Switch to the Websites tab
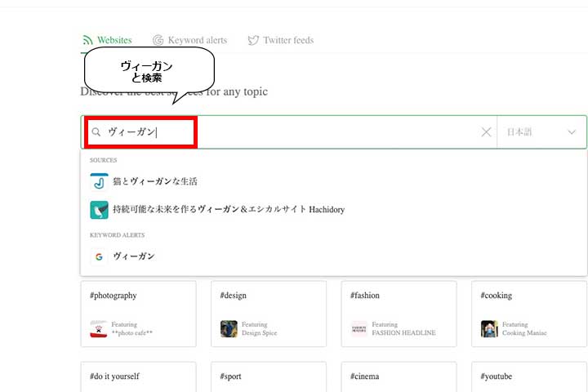This screenshot has height=392, width=588. pyautogui.click(x=107, y=40)
